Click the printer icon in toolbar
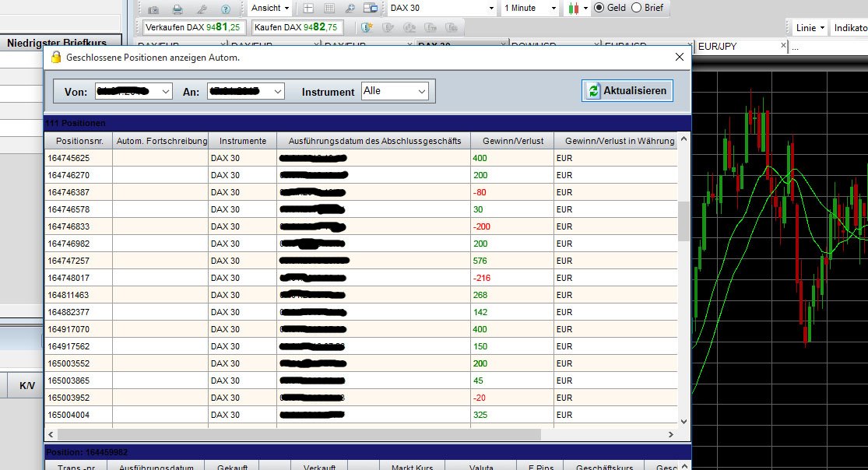This screenshot has width=868, height=470. click(177, 9)
